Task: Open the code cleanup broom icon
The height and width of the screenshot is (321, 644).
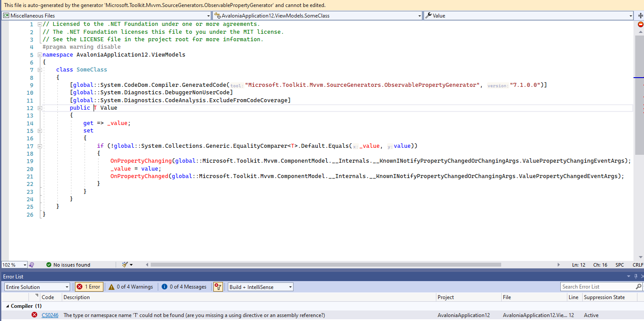Action: coord(125,264)
